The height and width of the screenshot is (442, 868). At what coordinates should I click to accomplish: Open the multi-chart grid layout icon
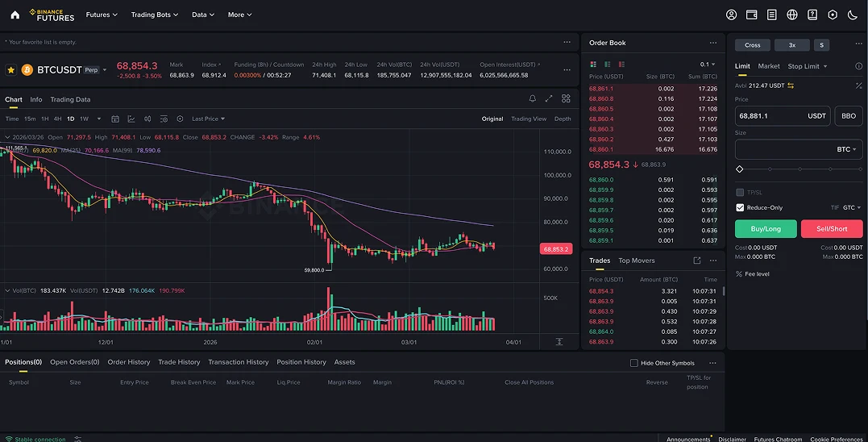566,98
